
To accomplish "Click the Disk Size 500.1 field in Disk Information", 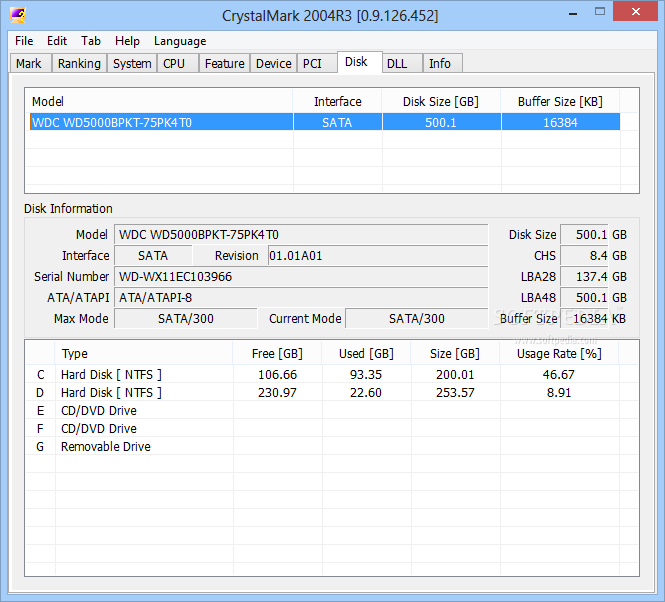I will [584, 235].
